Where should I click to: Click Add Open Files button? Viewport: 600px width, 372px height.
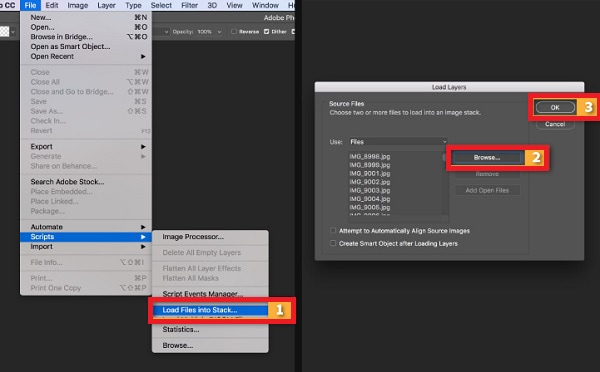click(487, 190)
